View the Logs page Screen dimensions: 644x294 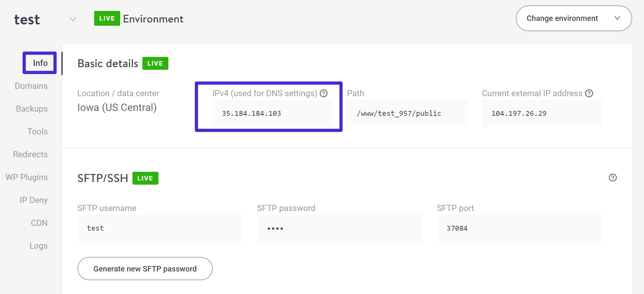click(38, 245)
